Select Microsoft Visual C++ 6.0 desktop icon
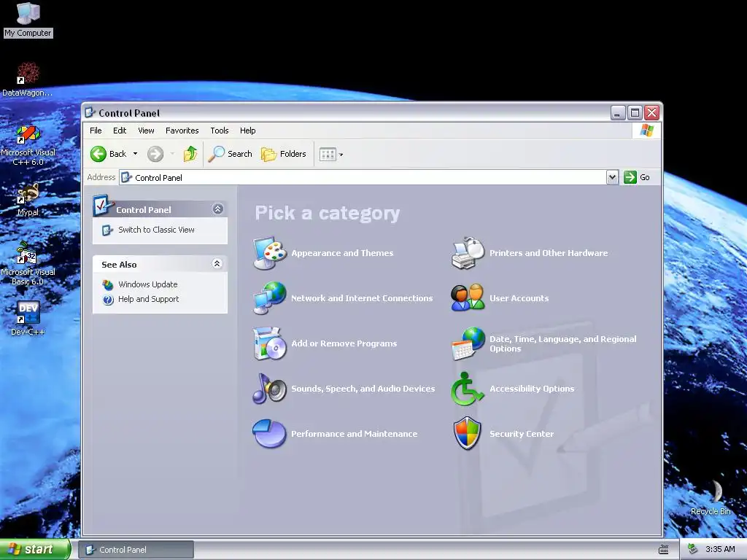 pyautogui.click(x=28, y=145)
